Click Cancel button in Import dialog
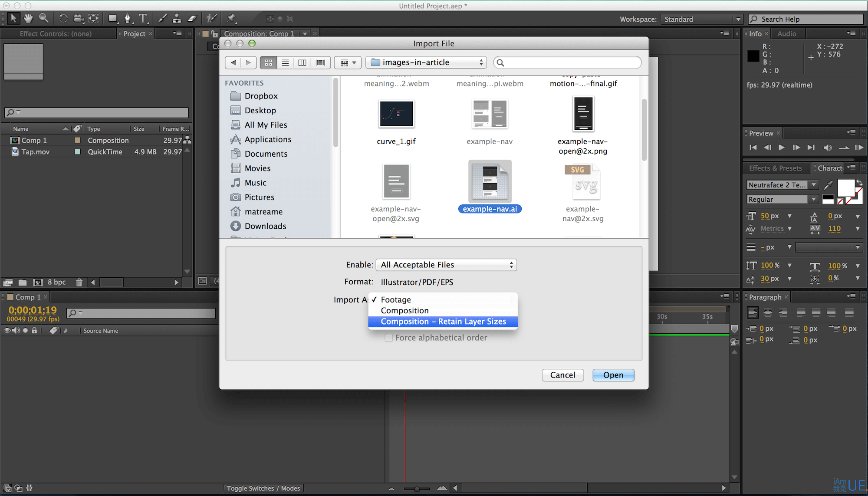 coord(562,375)
